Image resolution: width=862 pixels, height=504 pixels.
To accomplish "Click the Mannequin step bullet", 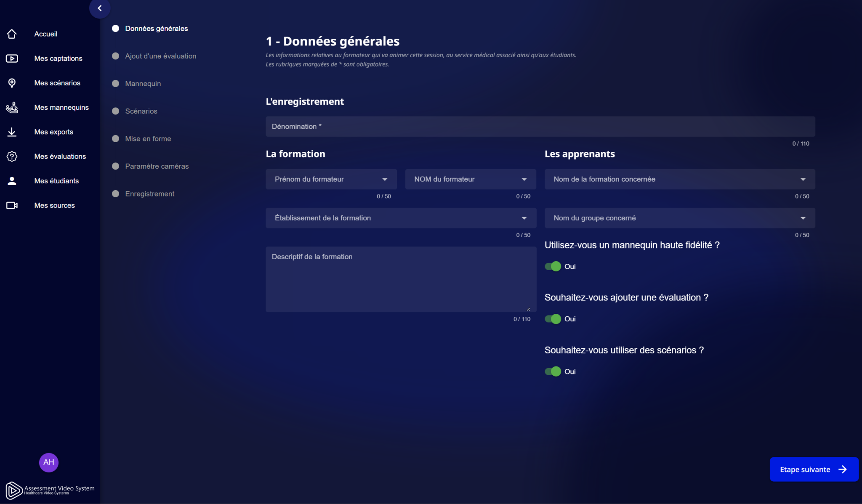I will click(x=115, y=84).
